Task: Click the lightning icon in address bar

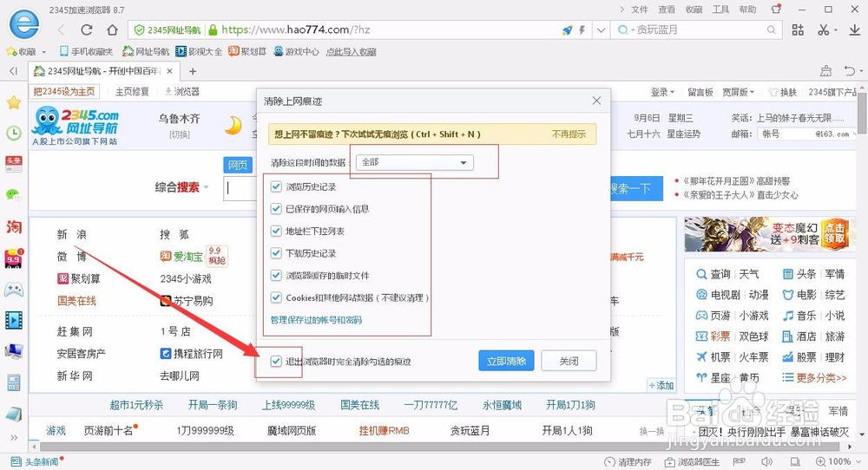Action: (x=582, y=30)
